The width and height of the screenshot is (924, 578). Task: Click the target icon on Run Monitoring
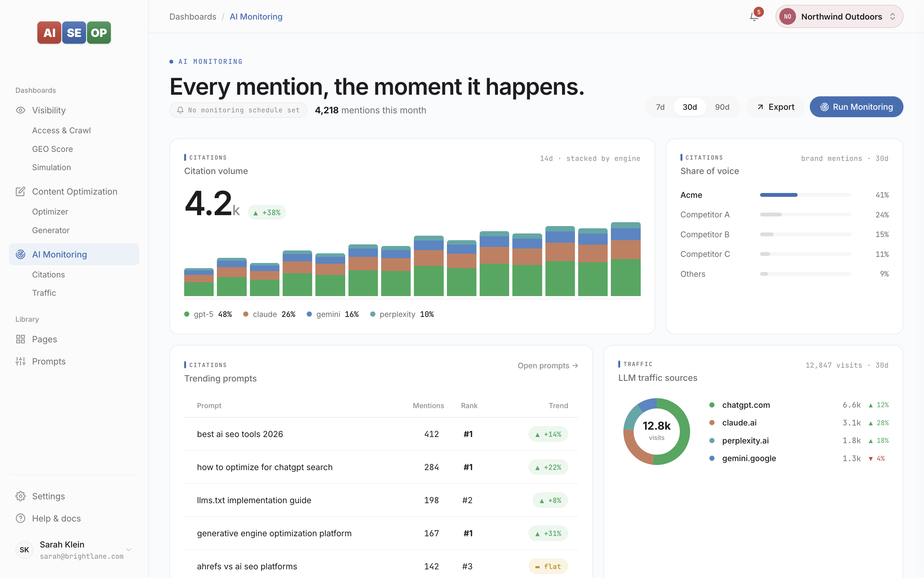tap(824, 107)
